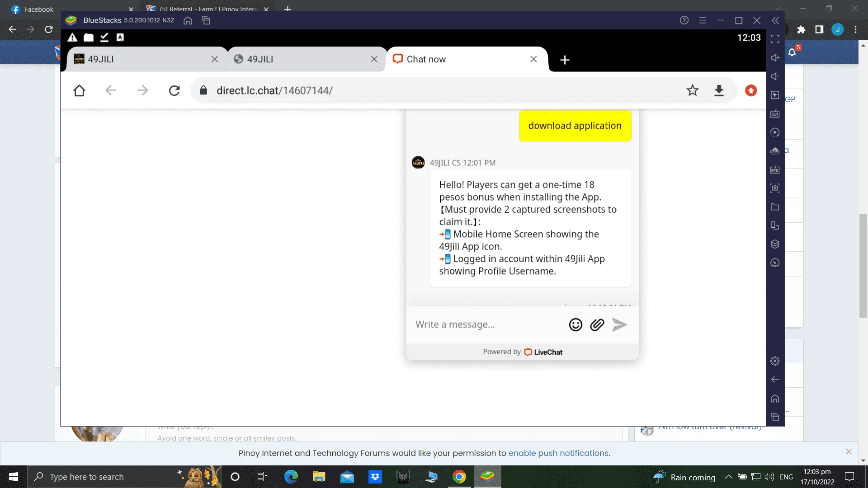Screen dimensions: 868x488
Task: Open the BlueStacks help question mark icon
Action: (x=684, y=20)
